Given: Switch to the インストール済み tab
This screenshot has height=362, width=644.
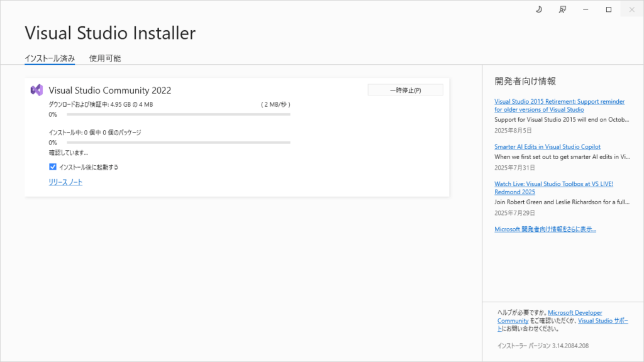Looking at the screenshot, I should click(x=50, y=58).
